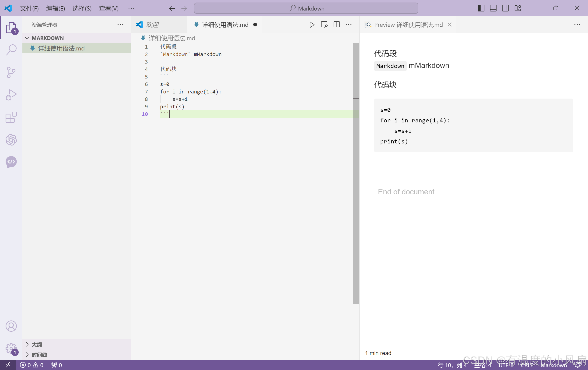
Task: Split the editor right
Action: click(336, 25)
